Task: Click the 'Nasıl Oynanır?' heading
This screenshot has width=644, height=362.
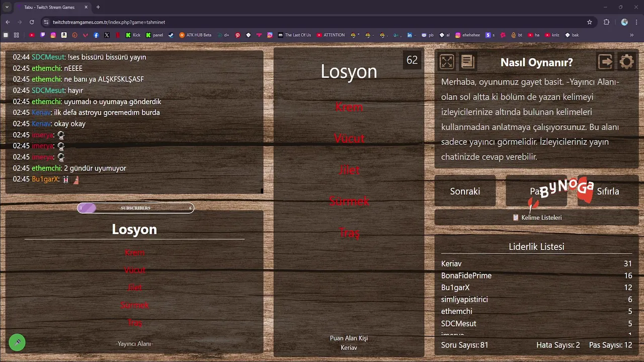Action: 536,62
